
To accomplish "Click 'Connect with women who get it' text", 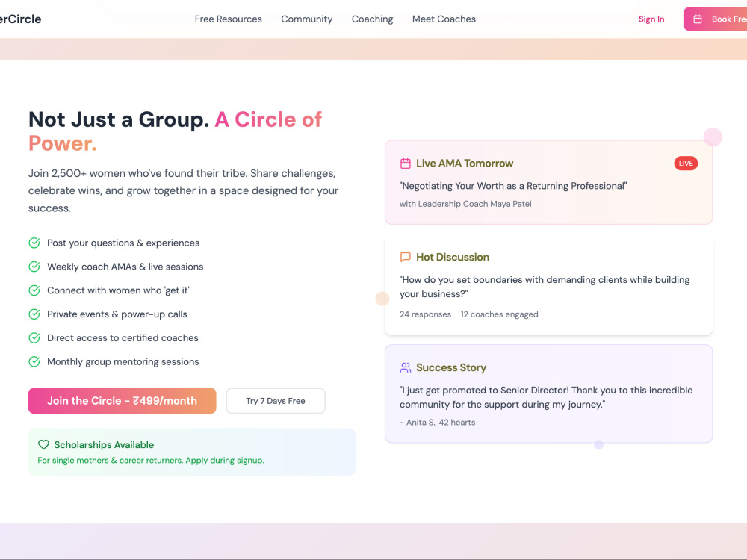I will click(x=118, y=290).
